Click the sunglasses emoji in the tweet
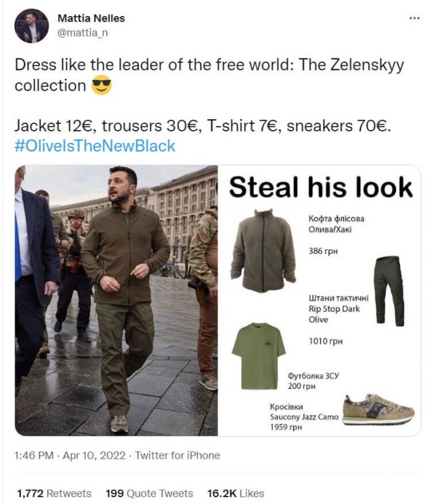 (x=101, y=86)
